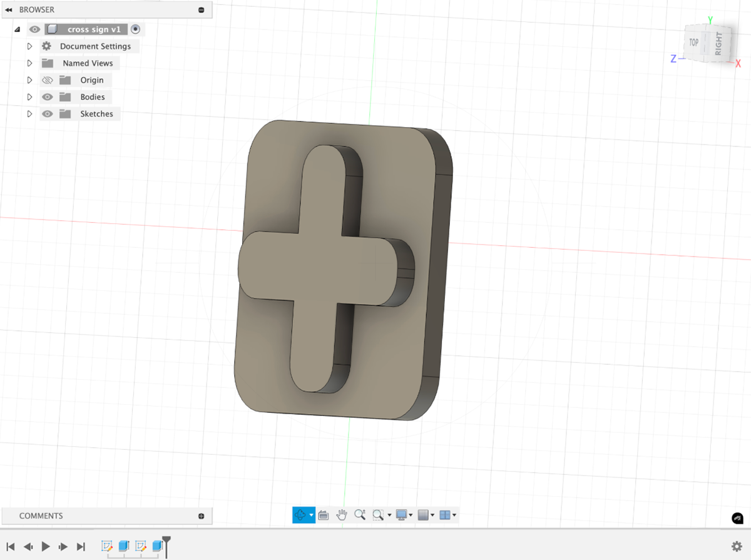Click the Origin folder icon
Image resolution: width=751 pixels, height=560 pixels.
(65, 80)
